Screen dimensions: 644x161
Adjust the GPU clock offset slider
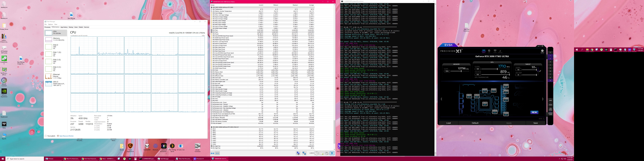(497, 69)
